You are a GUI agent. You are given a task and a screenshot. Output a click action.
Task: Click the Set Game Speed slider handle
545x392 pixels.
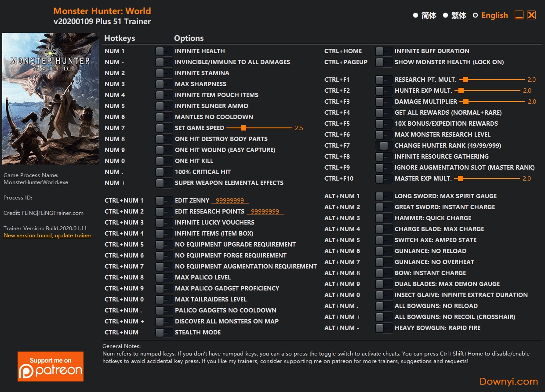(x=243, y=128)
